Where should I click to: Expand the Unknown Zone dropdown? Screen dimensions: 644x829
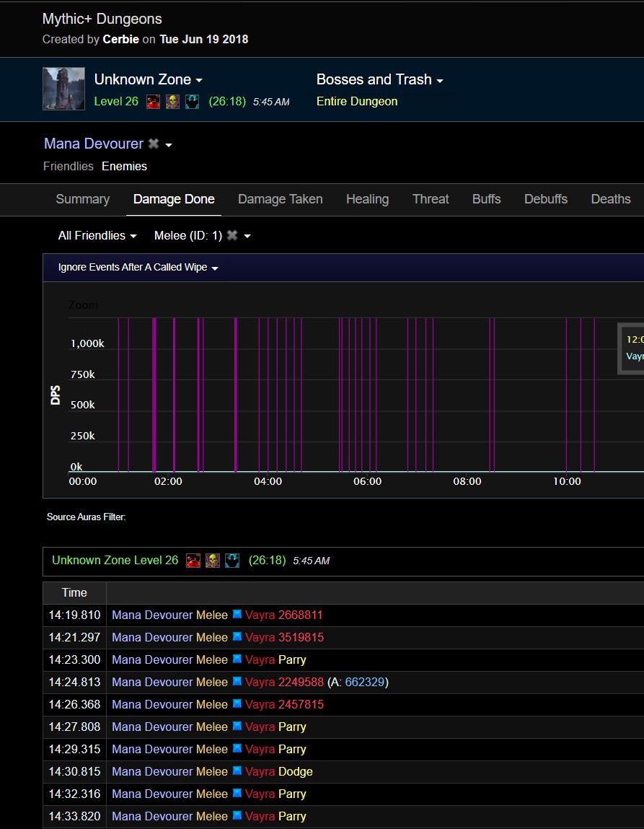pos(148,80)
